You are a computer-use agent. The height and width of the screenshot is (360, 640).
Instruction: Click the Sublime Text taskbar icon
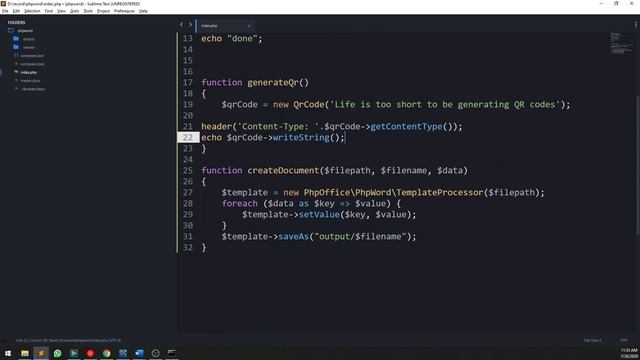41,353
